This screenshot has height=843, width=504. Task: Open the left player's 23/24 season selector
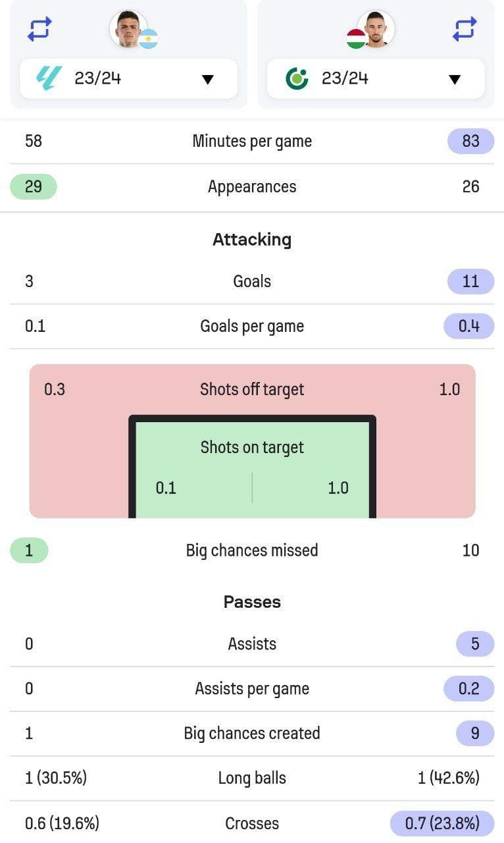click(x=129, y=79)
